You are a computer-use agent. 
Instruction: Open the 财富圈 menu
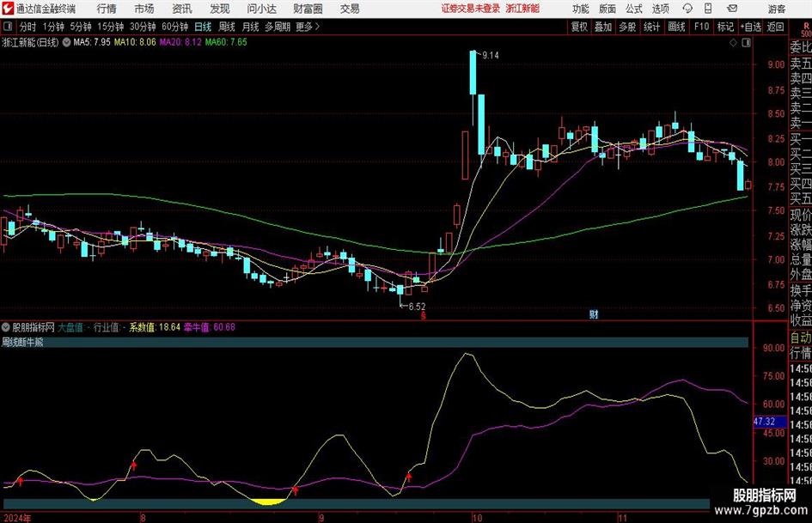308,9
